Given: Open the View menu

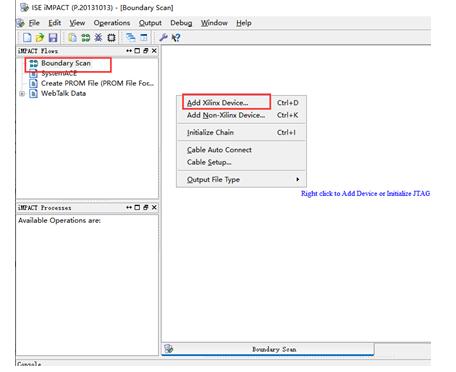Looking at the screenshot, I should pyautogui.click(x=77, y=23).
